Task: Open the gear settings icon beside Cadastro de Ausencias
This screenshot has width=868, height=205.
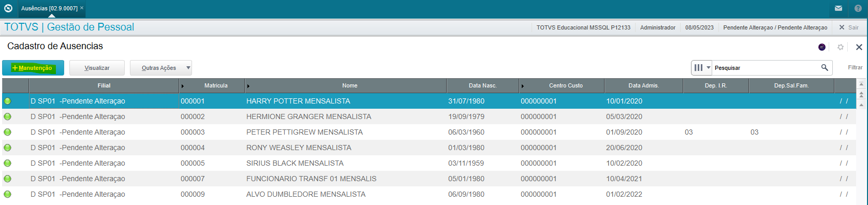Action: pyautogui.click(x=841, y=47)
